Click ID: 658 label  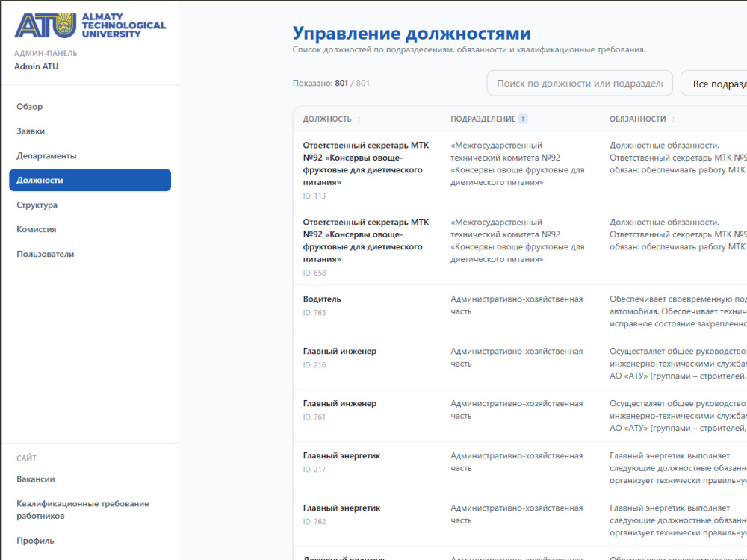pyautogui.click(x=314, y=273)
